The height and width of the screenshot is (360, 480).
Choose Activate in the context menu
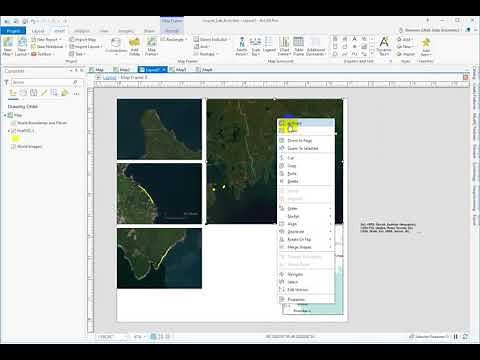(x=306, y=123)
